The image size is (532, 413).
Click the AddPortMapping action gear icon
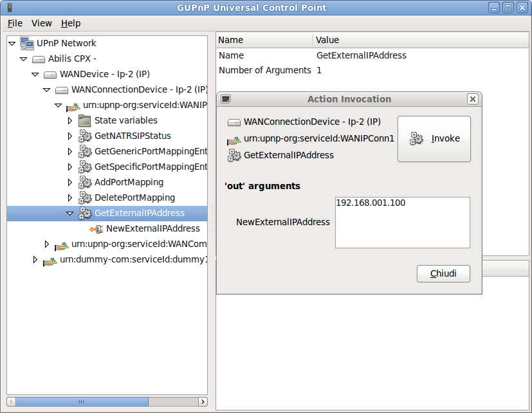85,182
